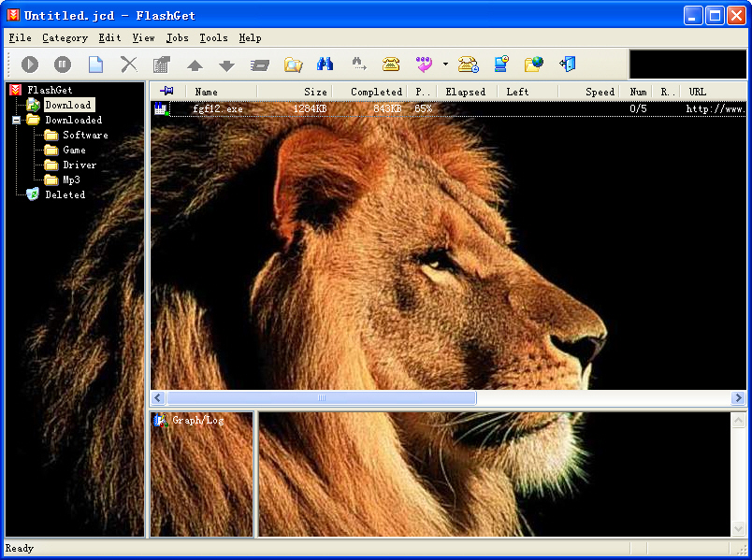Screen dimensions: 752x560
Task: Open the Jobs menu
Action: coord(177,38)
